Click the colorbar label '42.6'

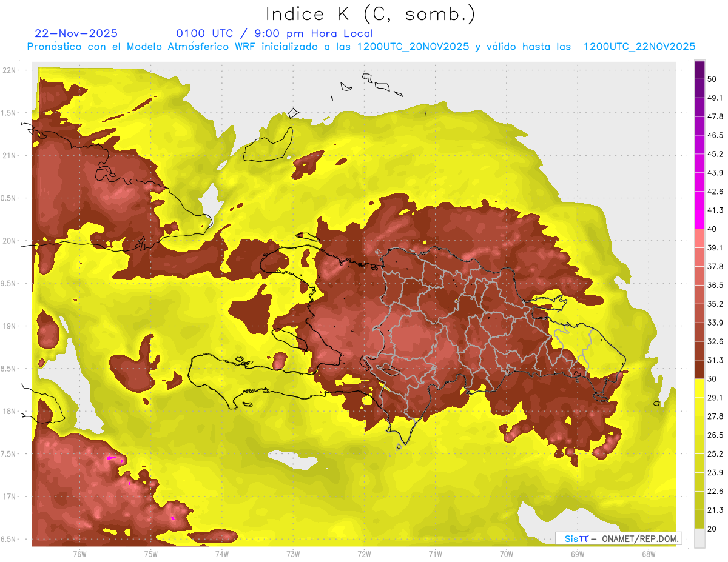(715, 192)
